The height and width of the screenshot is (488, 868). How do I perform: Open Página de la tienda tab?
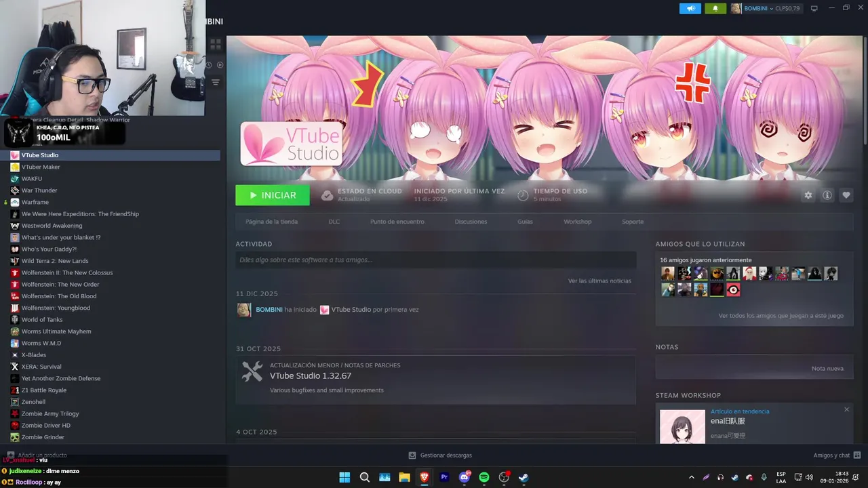271,222
